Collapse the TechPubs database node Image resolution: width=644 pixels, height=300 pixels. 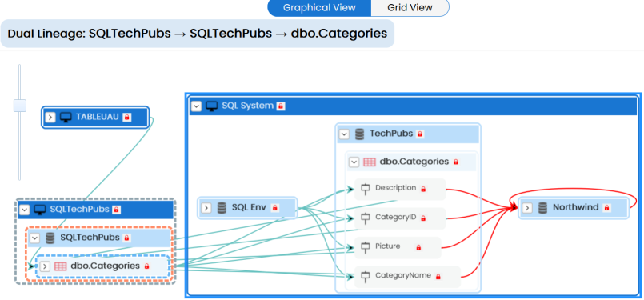coord(344,134)
